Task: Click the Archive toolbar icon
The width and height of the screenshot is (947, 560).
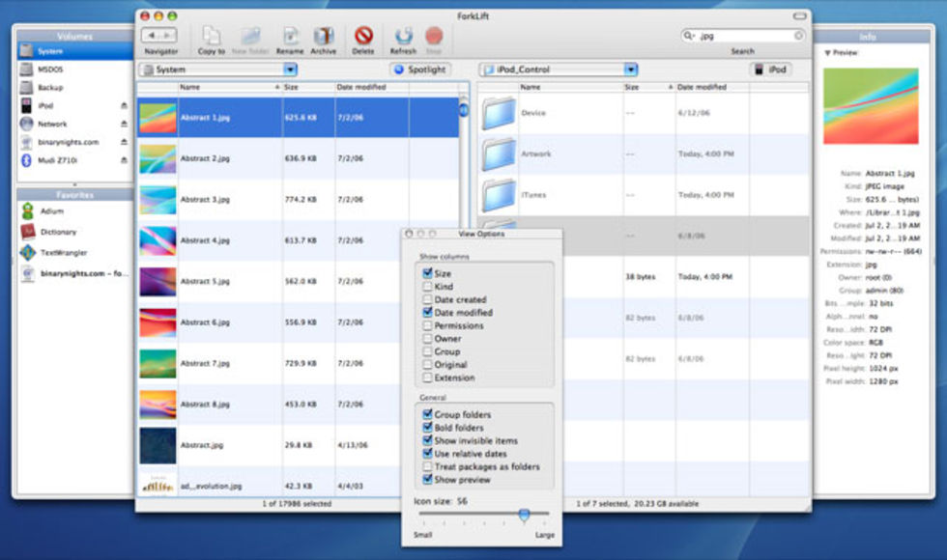Action: click(x=324, y=37)
